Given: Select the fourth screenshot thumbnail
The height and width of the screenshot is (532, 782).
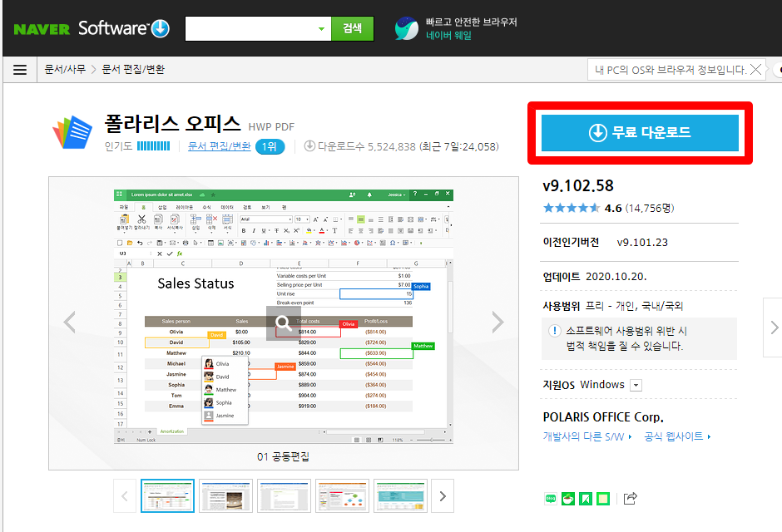Looking at the screenshot, I should [x=342, y=495].
